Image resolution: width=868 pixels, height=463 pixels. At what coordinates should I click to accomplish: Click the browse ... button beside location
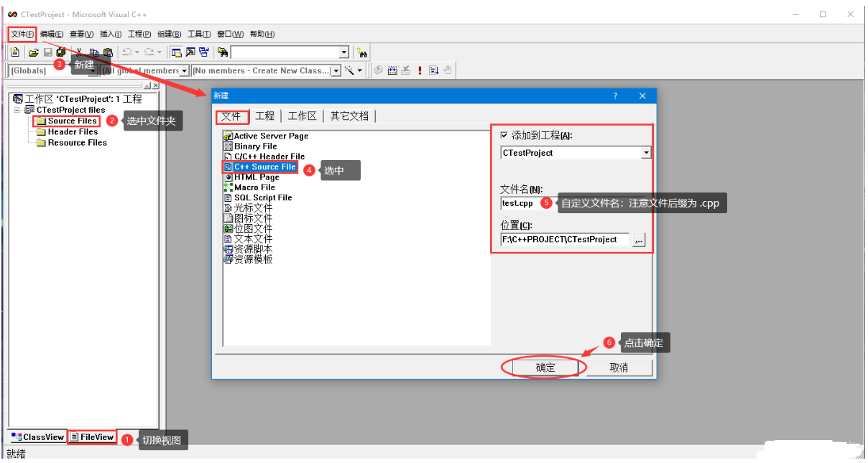click(639, 240)
